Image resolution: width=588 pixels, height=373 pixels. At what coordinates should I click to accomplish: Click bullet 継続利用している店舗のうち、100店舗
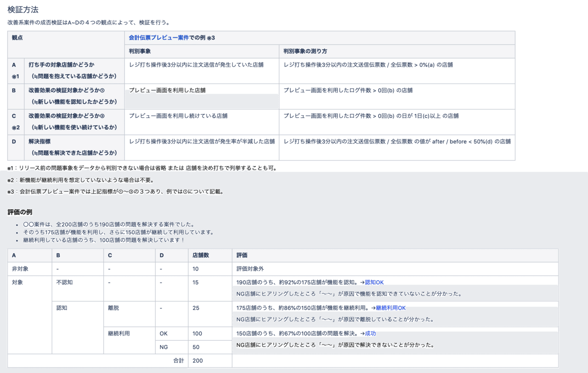pos(104,240)
